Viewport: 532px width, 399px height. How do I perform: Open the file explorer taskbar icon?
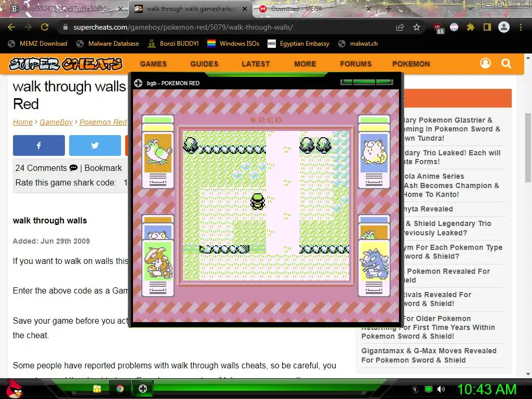tap(97, 389)
